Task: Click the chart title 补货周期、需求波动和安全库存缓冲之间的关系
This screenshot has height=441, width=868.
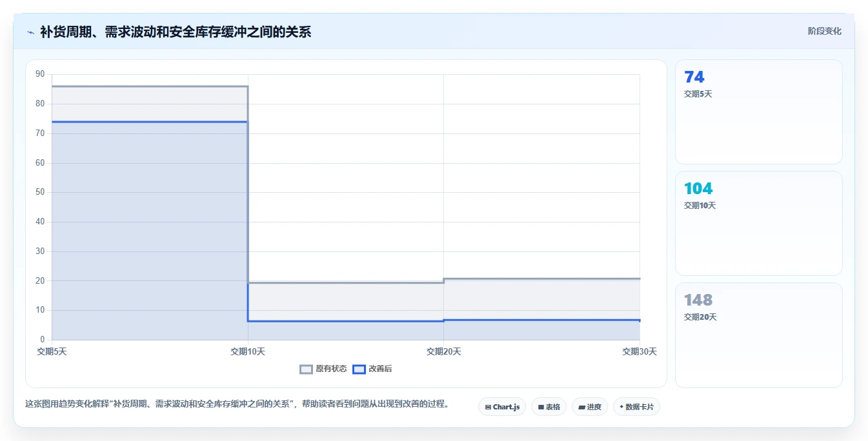Action: coord(176,32)
